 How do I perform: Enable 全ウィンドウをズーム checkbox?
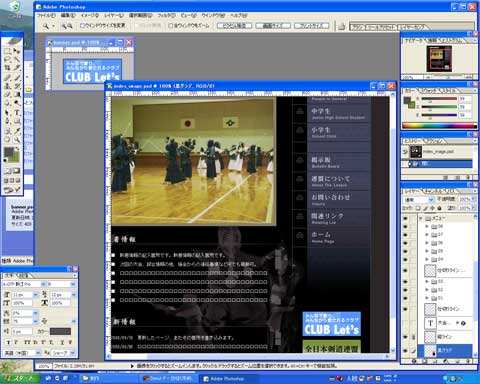(x=171, y=25)
